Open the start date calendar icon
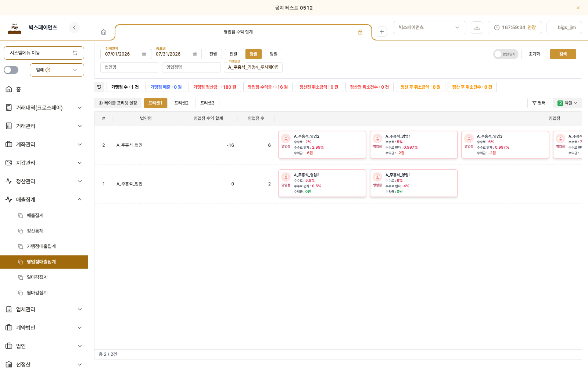This screenshot has width=588, height=368. coord(144,54)
